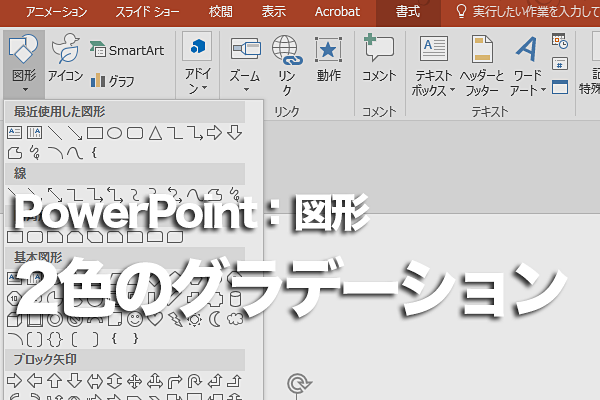Viewport: 600px width, 400px height.
Task: Insert slide number icon
Action: [x=560, y=64]
